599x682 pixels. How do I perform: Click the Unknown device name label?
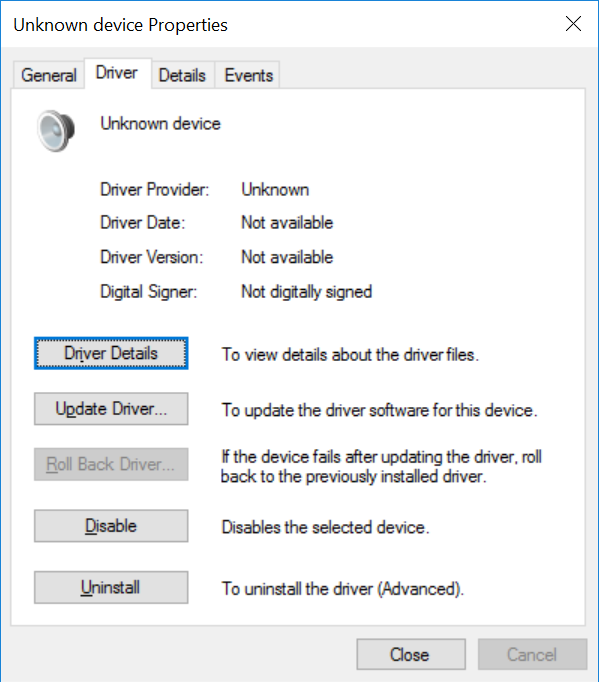pos(161,124)
